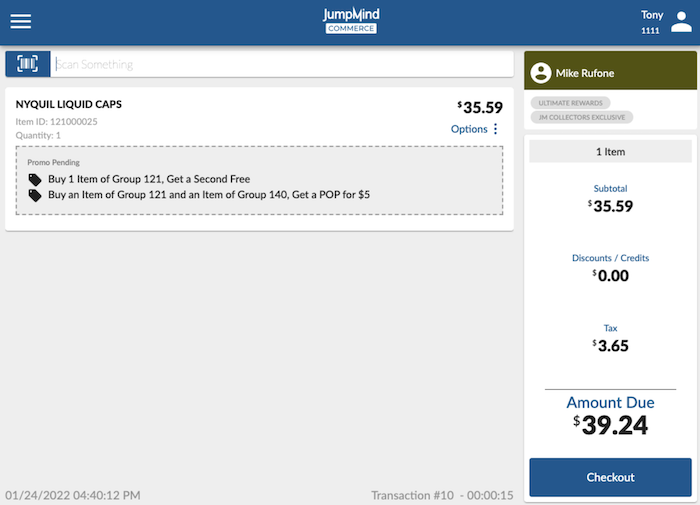Click the JumpMind Commerce logo

(351, 21)
